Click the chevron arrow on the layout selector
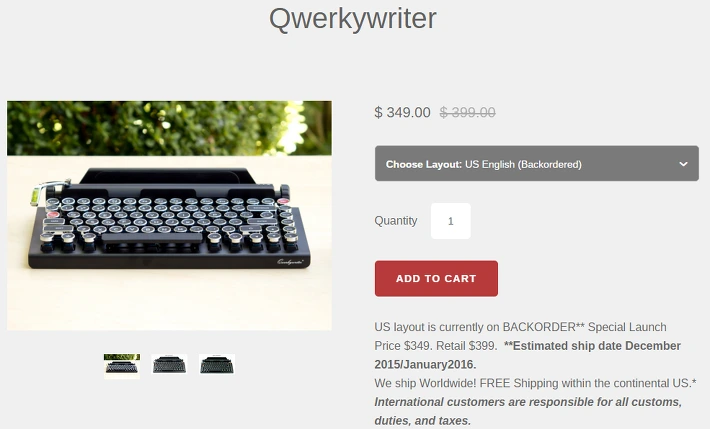The width and height of the screenshot is (710, 429). tap(683, 164)
